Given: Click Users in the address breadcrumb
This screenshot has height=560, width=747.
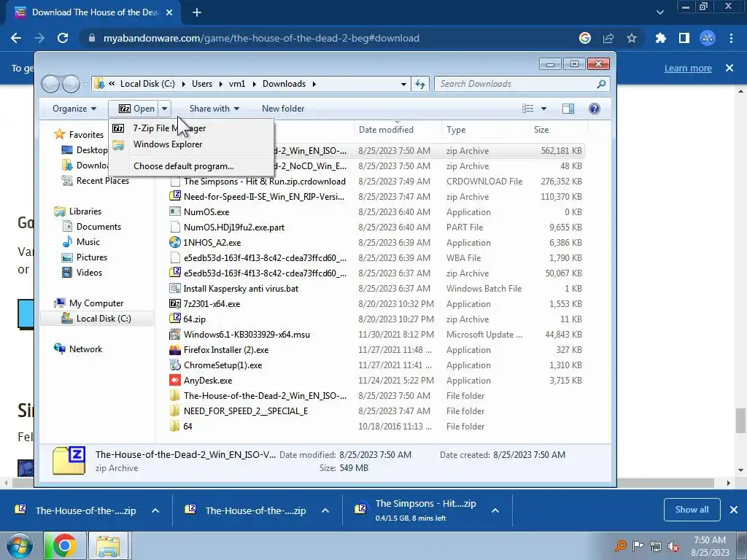Looking at the screenshot, I should (202, 84).
